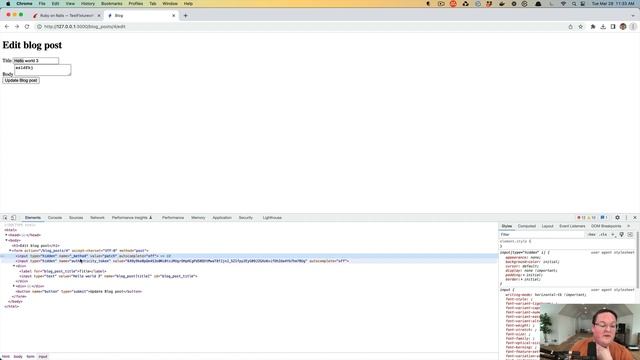The image size is (640, 360).
Task: Toggle the rendering emulations paintbrush icon
Action: (621, 235)
